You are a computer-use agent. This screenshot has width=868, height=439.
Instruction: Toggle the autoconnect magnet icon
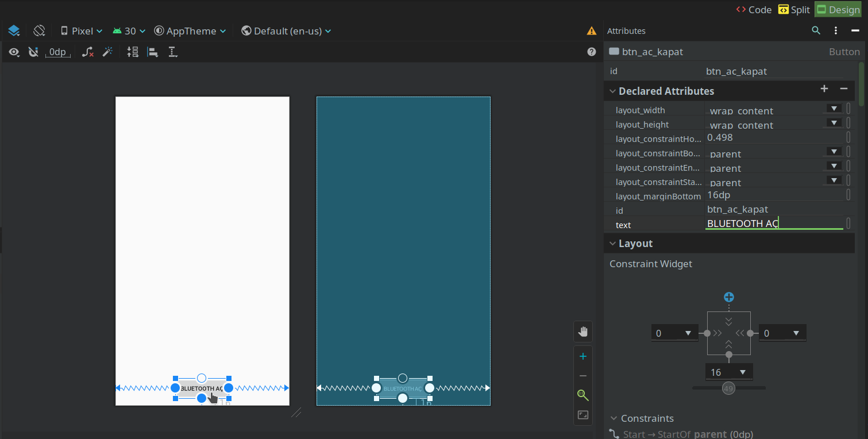pyautogui.click(x=34, y=52)
